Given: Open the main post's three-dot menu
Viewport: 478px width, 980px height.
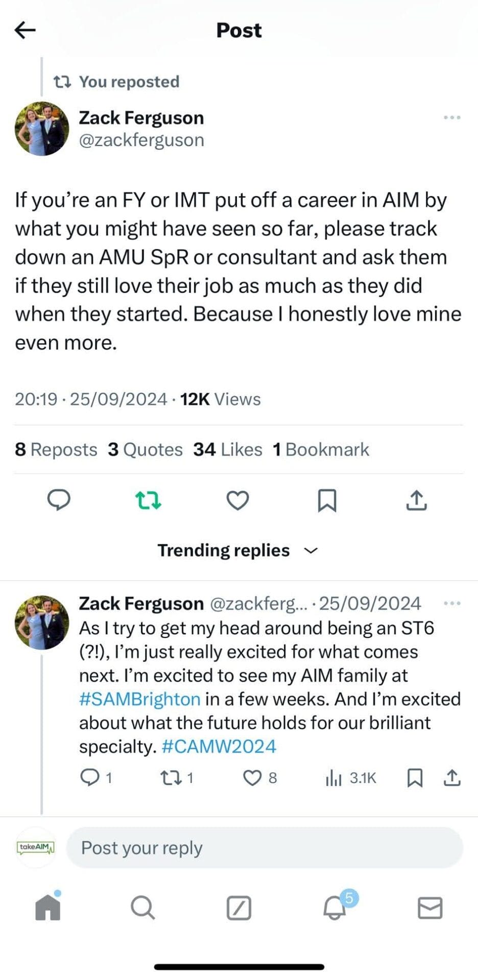Looking at the screenshot, I should click(x=452, y=118).
